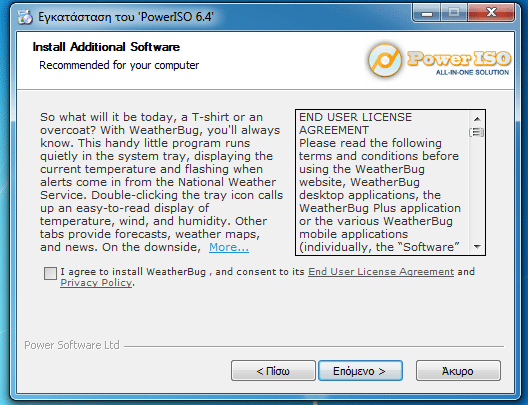
Task: Click the 'Install Additional Software' heading
Action: point(106,47)
